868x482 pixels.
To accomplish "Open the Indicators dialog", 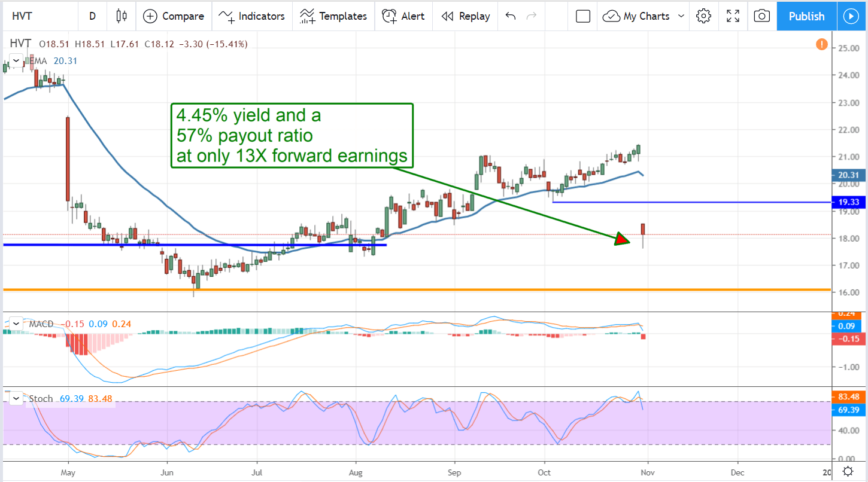I will (252, 16).
